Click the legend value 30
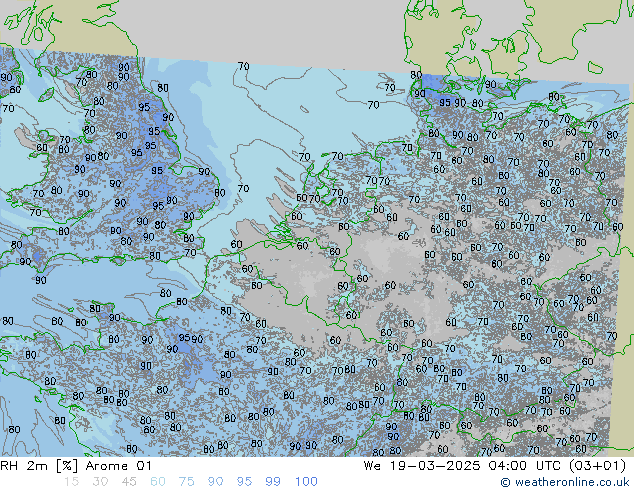Screen dimensions: 634x490 pyautogui.click(x=99, y=482)
